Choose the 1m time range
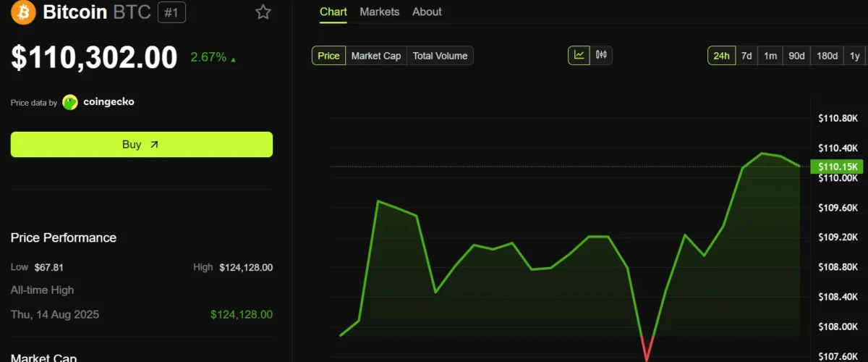Viewport: 868px width, 362px height. coord(770,56)
